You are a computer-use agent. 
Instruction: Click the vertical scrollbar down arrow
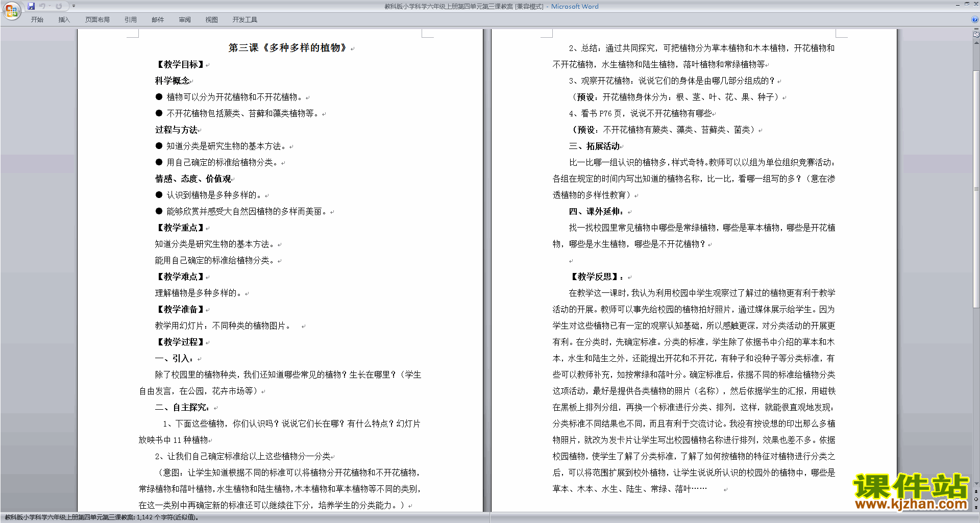tap(976, 484)
